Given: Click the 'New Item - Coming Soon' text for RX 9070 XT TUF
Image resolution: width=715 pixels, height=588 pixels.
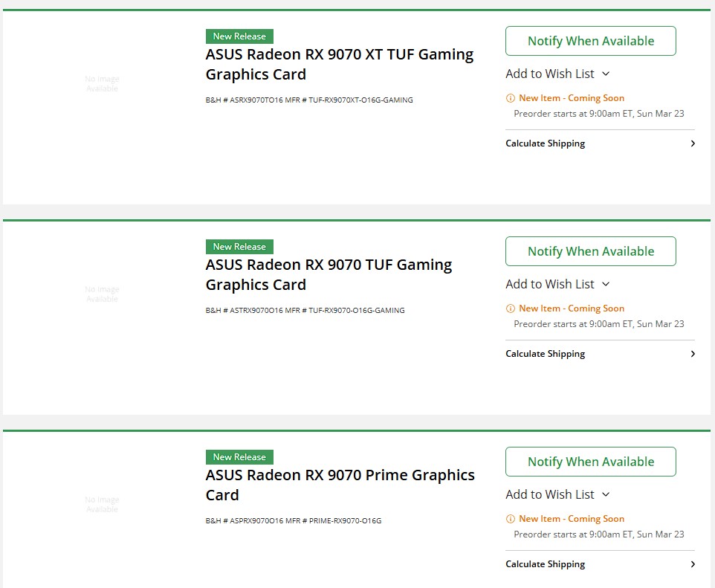Looking at the screenshot, I should pos(572,98).
